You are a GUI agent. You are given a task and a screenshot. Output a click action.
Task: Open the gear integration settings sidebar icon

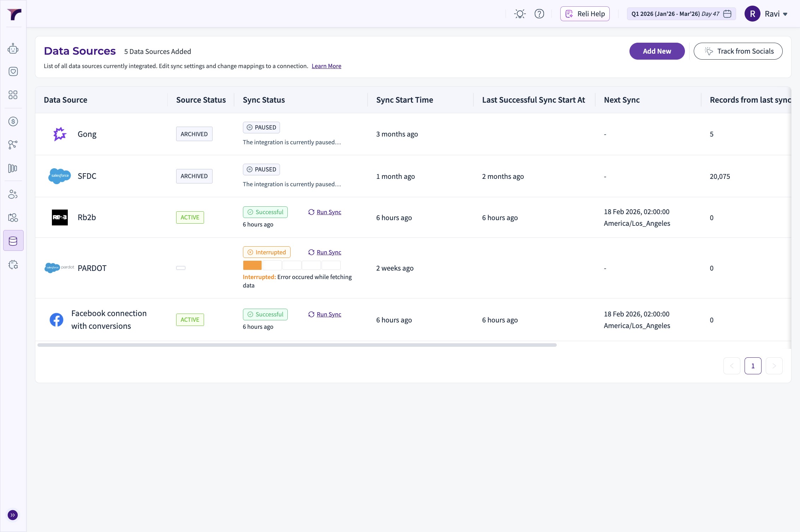pyautogui.click(x=13, y=265)
